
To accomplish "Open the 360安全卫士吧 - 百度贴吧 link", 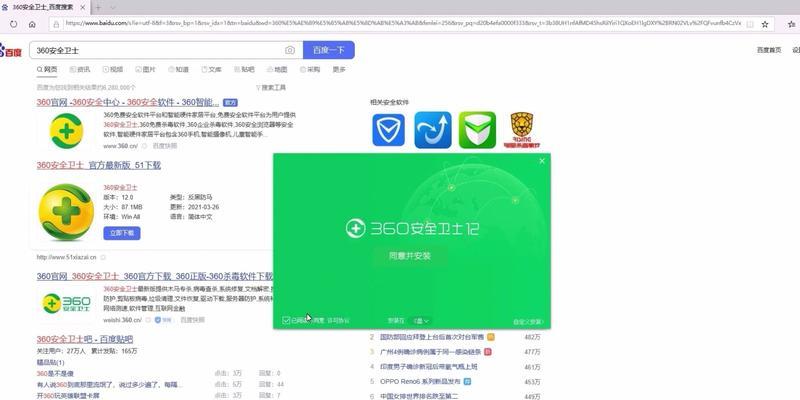I will point(85,339).
